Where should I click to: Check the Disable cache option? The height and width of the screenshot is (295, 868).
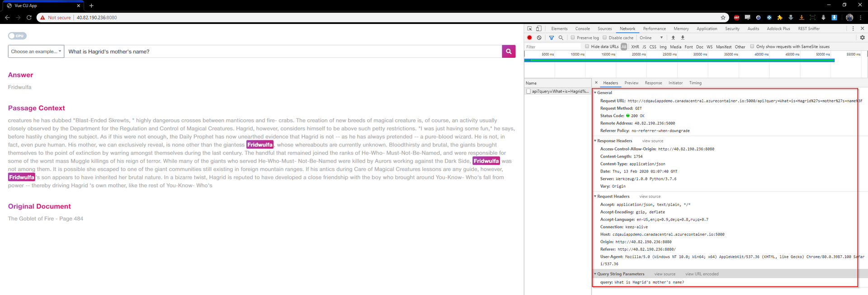(605, 37)
